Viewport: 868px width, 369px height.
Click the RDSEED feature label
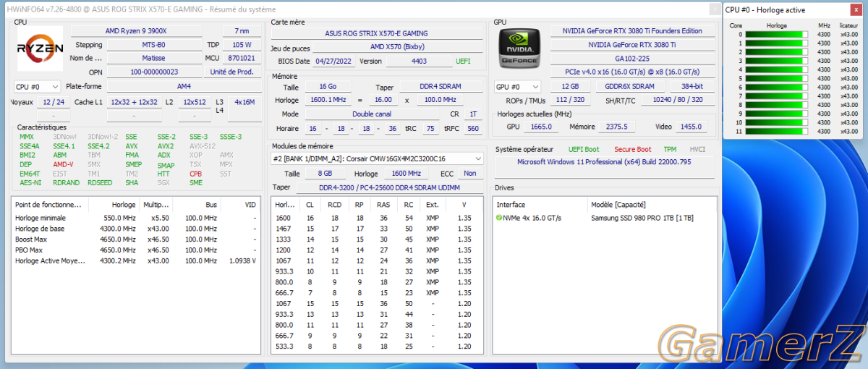point(100,183)
